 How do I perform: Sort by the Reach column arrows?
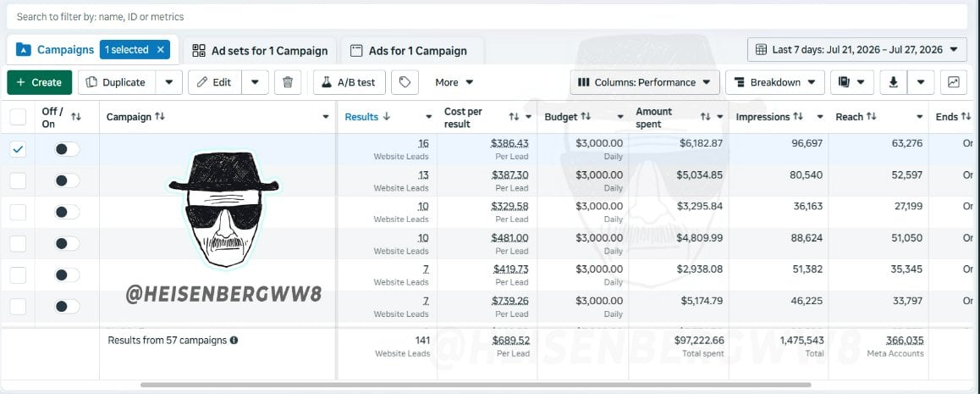(872, 117)
